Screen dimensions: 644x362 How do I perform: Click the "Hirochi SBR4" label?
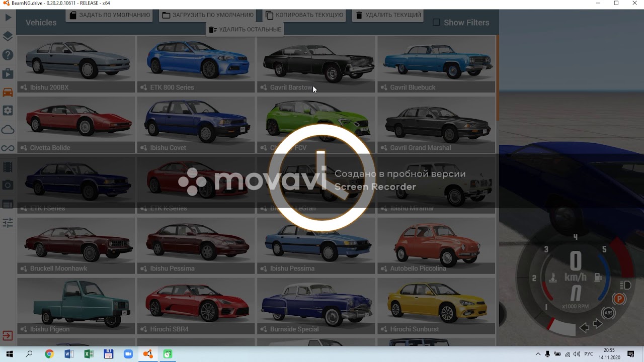click(x=169, y=329)
